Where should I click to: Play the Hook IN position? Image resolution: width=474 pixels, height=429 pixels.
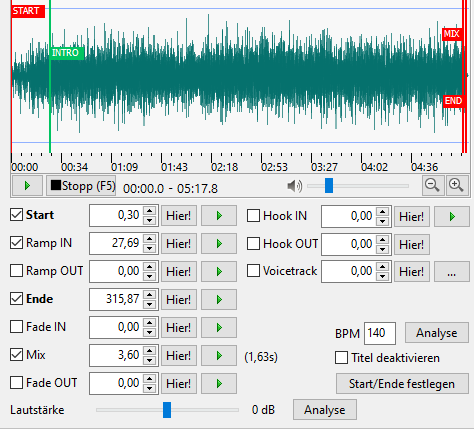click(x=452, y=217)
